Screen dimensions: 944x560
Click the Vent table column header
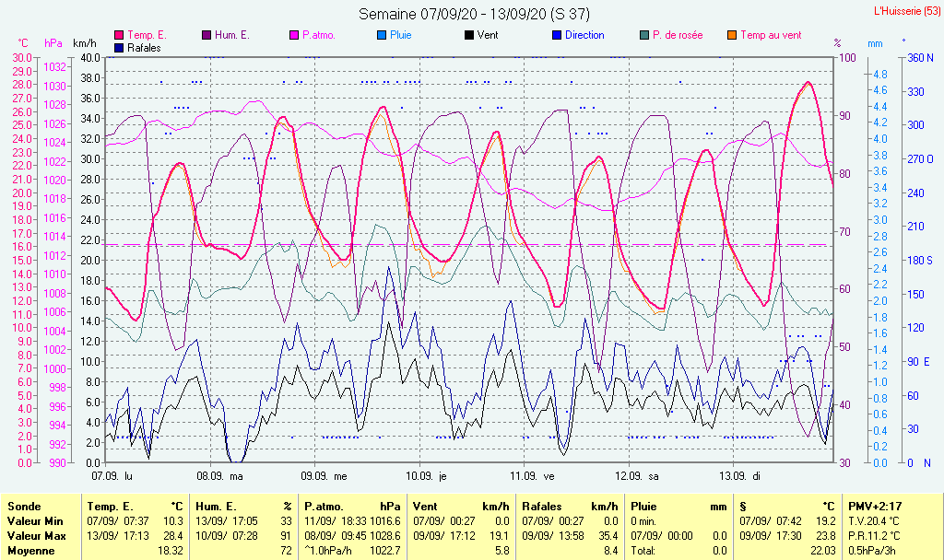(425, 507)
